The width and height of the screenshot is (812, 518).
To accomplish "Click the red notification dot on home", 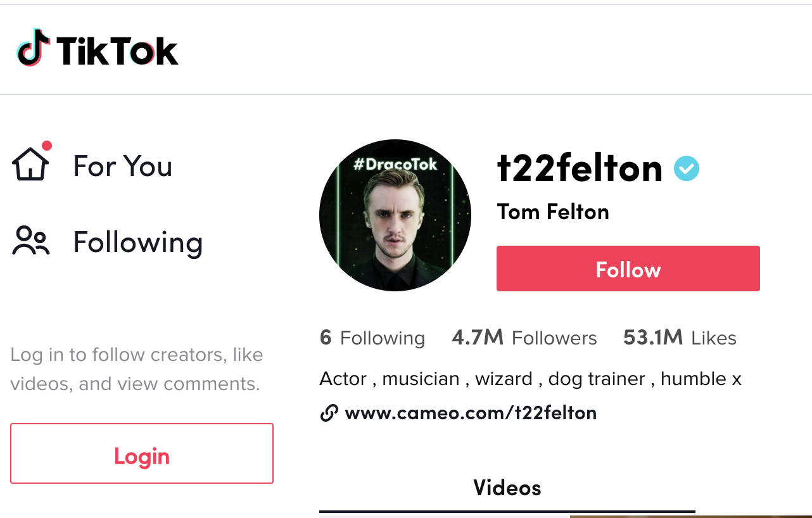I will [47, 146].
